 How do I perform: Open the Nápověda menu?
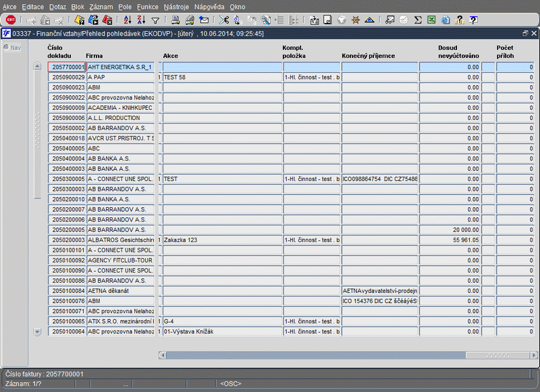point(209,7)
